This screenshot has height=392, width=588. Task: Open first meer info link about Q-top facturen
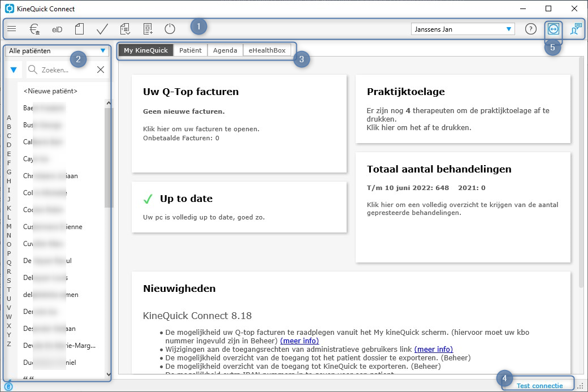299,341
